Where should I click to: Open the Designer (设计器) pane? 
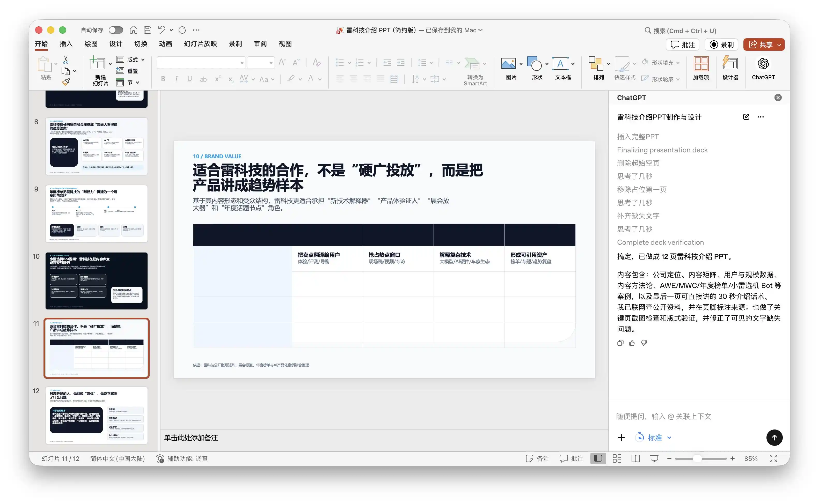click(730, 68)
